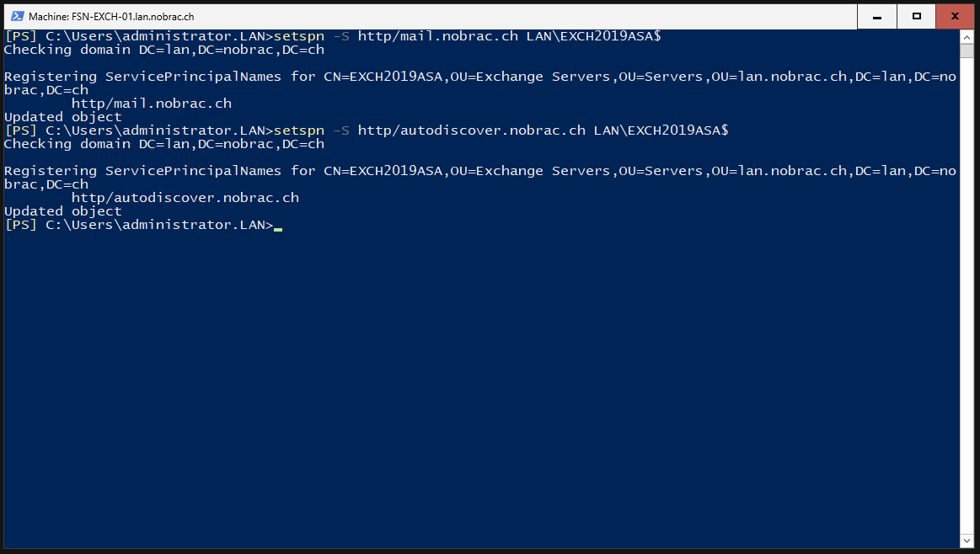This screenshot has width=980, height=554.
Task: Click the last 'Updated object' message
Action: click(63, 211)
